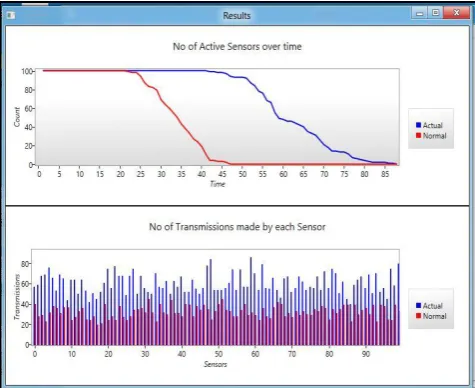This screenshot has width=475, height=388.
Task: Click the 80 tick on the Transmissions axis
Action: pos(25,264)
